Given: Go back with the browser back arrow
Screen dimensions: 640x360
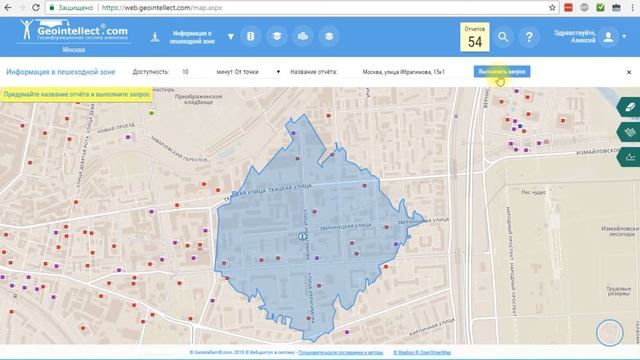Looking at the screenshot, I should (x=8, y=7).
